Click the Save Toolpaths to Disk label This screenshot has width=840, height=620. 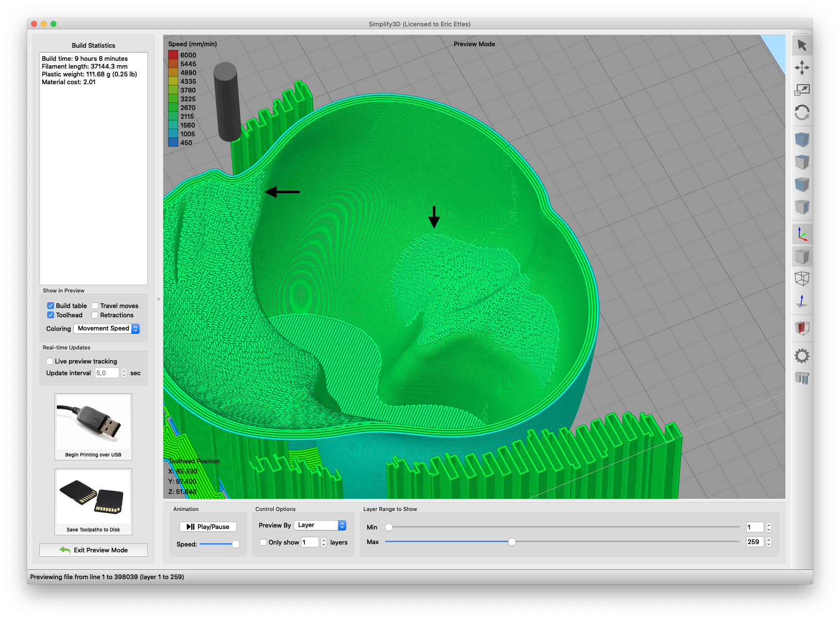[93, 529]
